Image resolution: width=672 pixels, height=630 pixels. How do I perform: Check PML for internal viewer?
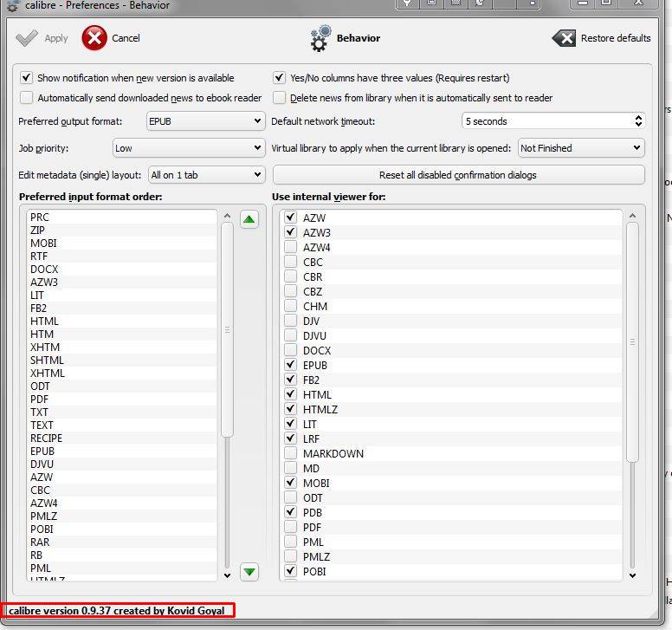click(291, 542)
